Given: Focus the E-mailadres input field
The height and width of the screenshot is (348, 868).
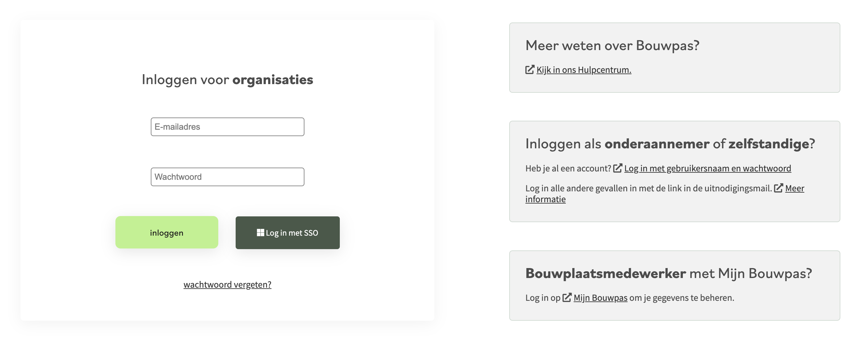Looking at the screenshot, I should [x=227, y=127].
